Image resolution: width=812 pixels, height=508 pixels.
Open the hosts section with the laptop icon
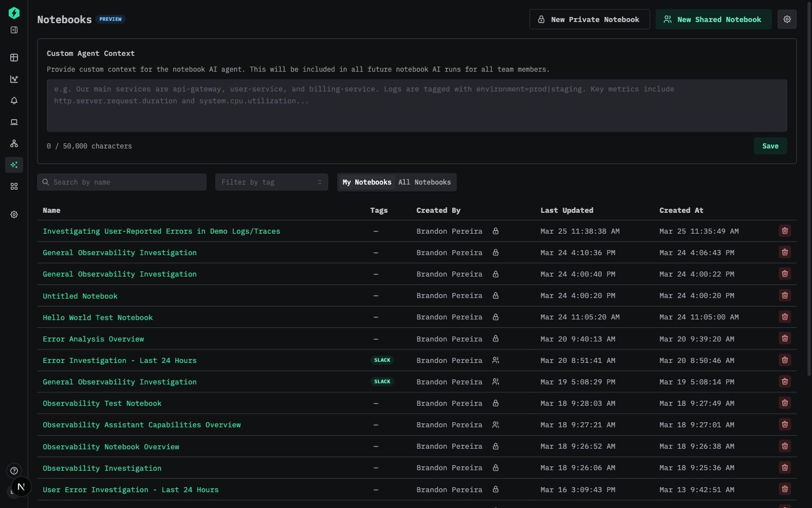(x=14, y=122)
